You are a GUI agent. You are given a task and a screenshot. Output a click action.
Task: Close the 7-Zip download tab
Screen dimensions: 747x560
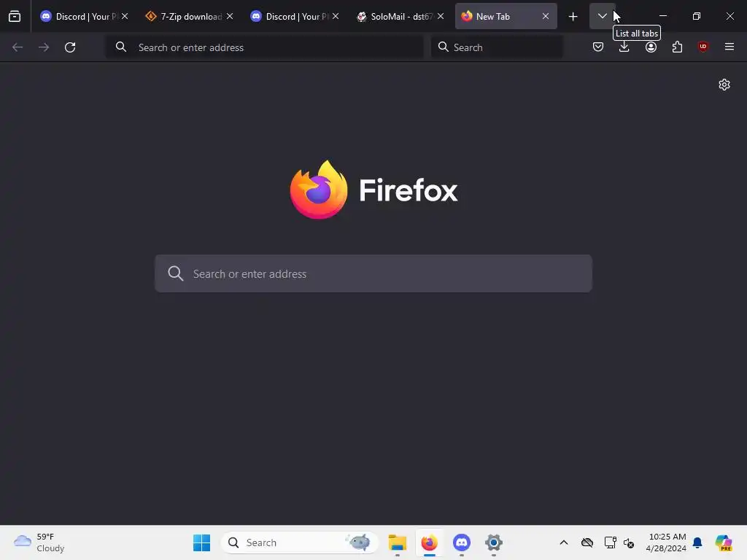point(230,16)
